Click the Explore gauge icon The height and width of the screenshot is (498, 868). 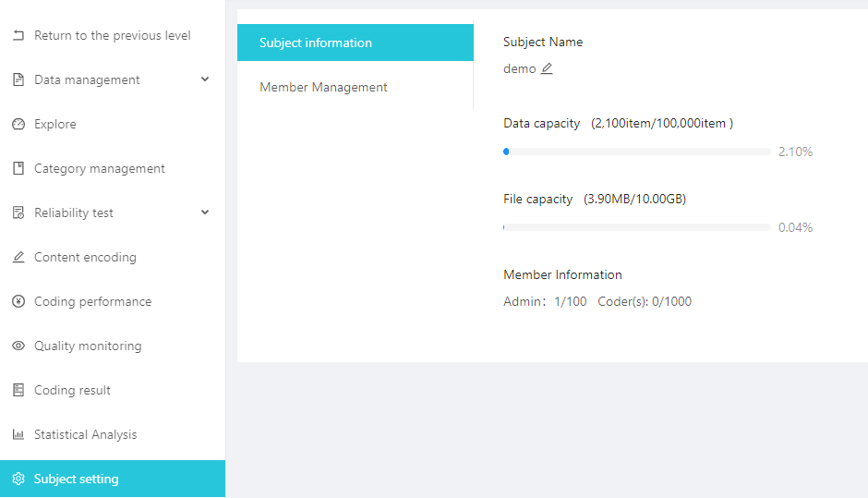(18, 124)
